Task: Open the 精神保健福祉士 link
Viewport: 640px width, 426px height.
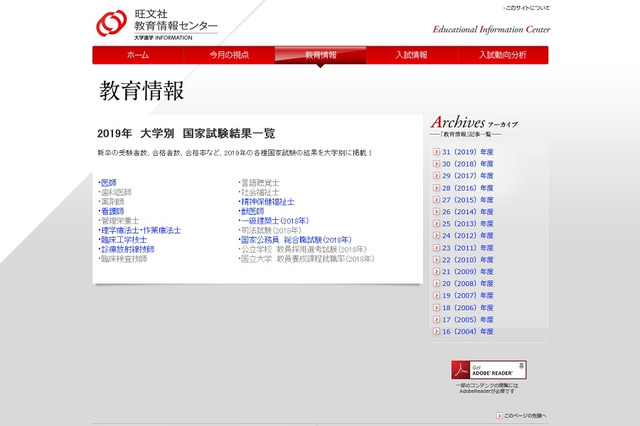Action: [x=268, y=202]
